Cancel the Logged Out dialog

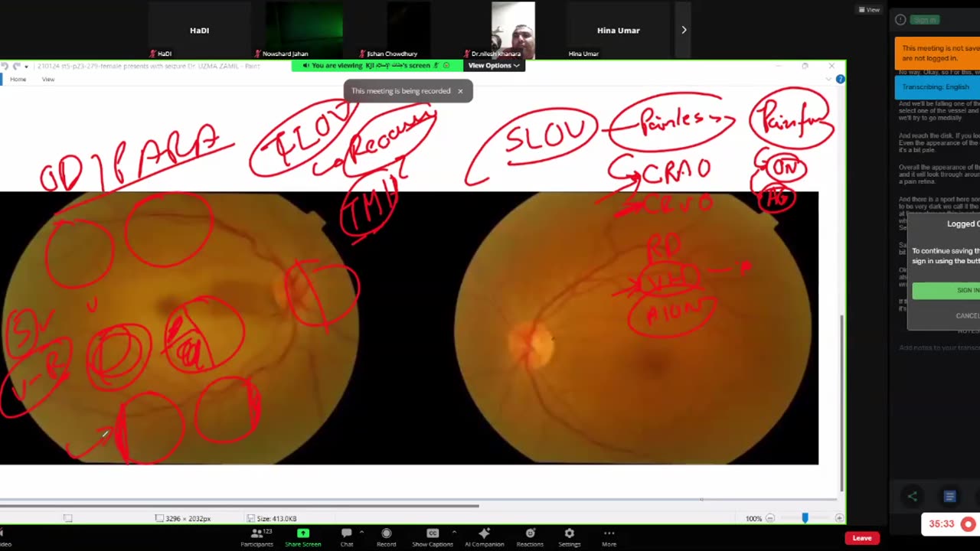click(967, 316)
